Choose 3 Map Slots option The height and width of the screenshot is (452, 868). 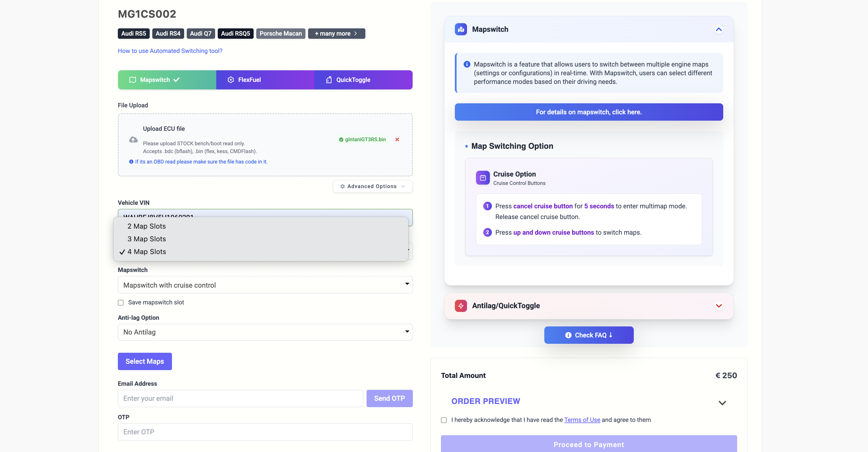[147, 239]
